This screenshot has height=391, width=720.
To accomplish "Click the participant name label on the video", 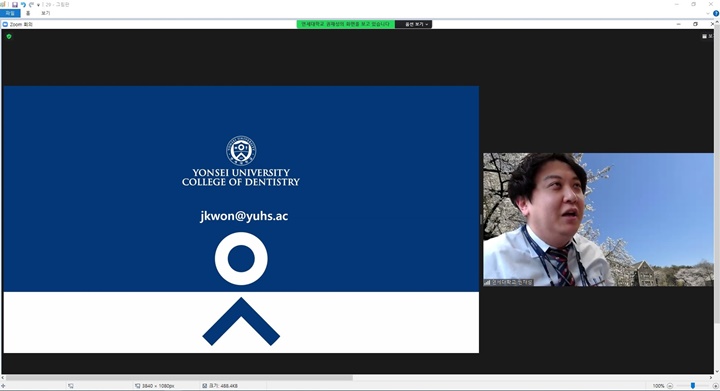I will (x=508, y=282).
